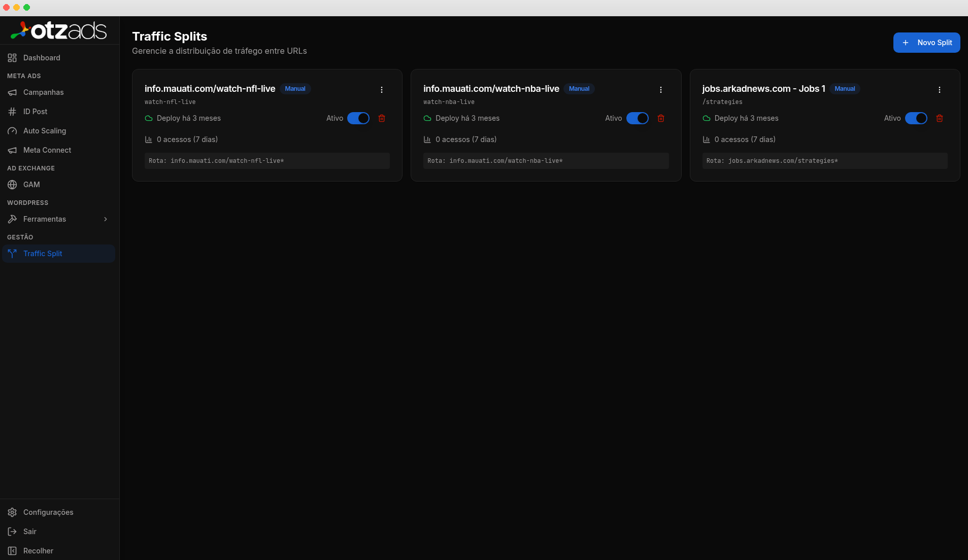Click the bar chart icon on watch-nfl-live card
The width and height of the screenshot is (968, 560).
[149, 139]
